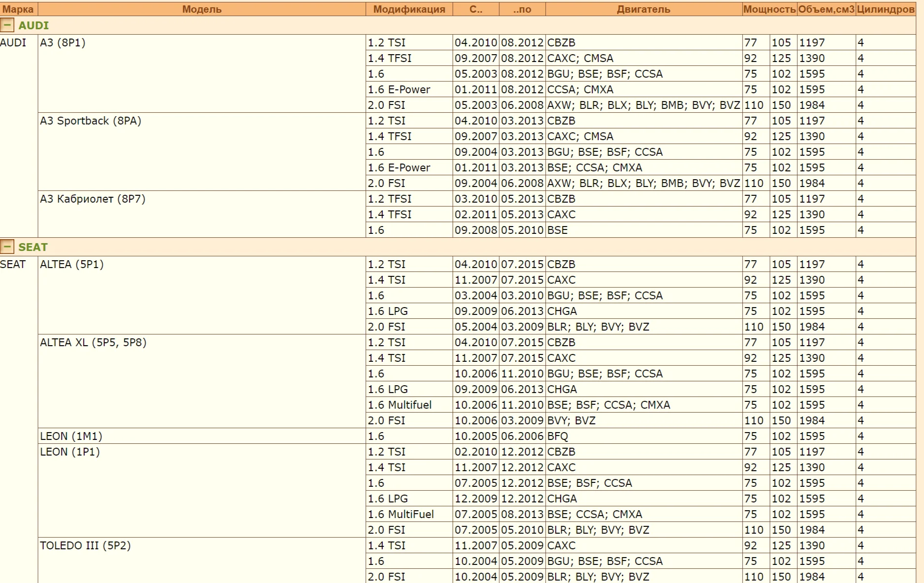This screenshot has height=583, width=924.
Task: Select the A3 (8P1) model cell
Action: tap(202, 74)
